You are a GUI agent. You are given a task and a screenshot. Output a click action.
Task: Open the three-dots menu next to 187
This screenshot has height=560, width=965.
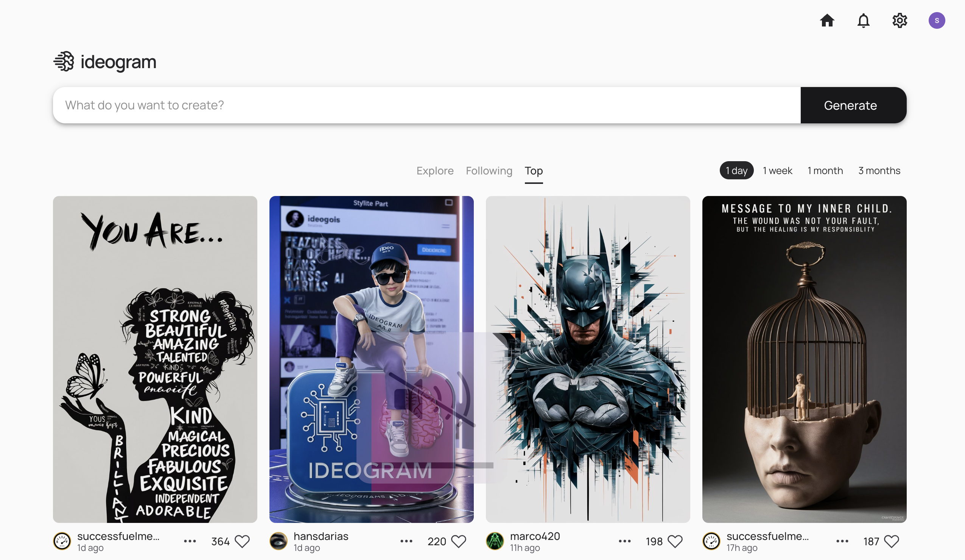842,541
